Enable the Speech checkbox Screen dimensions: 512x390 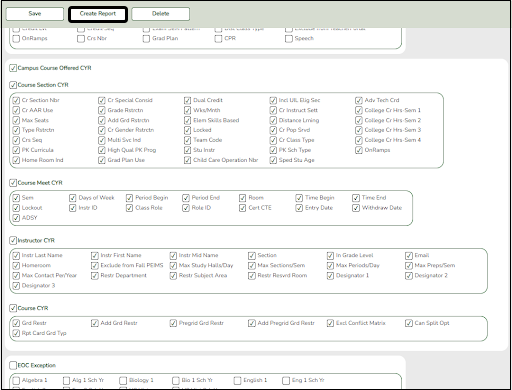289,39
